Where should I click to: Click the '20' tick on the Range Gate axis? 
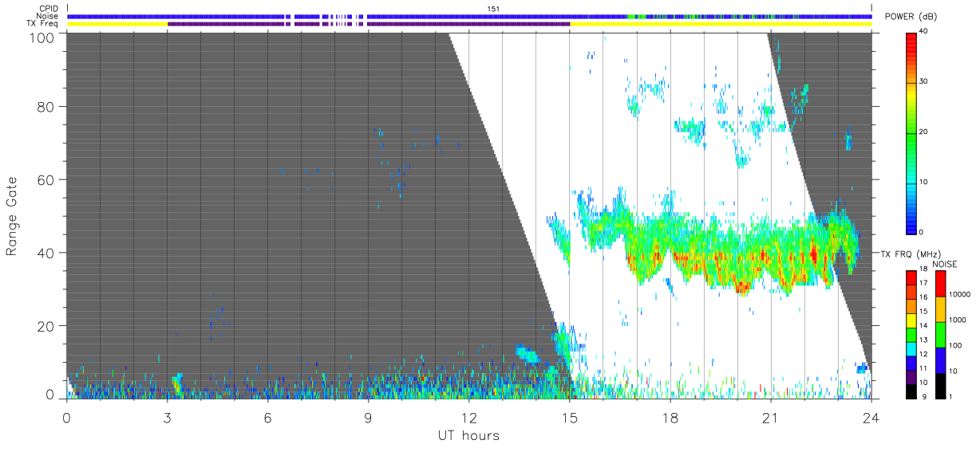[x=46, y=326]
